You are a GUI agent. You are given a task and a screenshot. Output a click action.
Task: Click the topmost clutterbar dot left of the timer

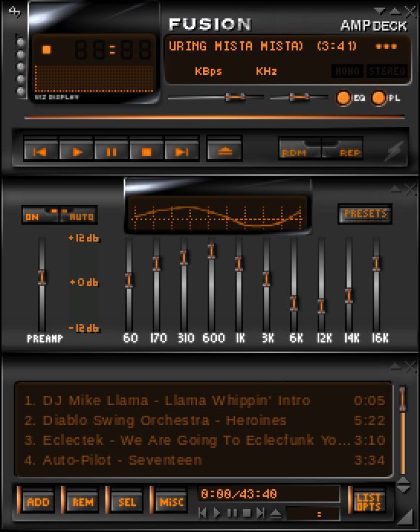point(21,42)
